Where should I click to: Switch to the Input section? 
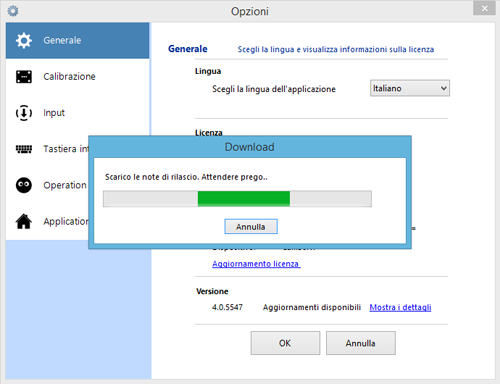(77, 113)
